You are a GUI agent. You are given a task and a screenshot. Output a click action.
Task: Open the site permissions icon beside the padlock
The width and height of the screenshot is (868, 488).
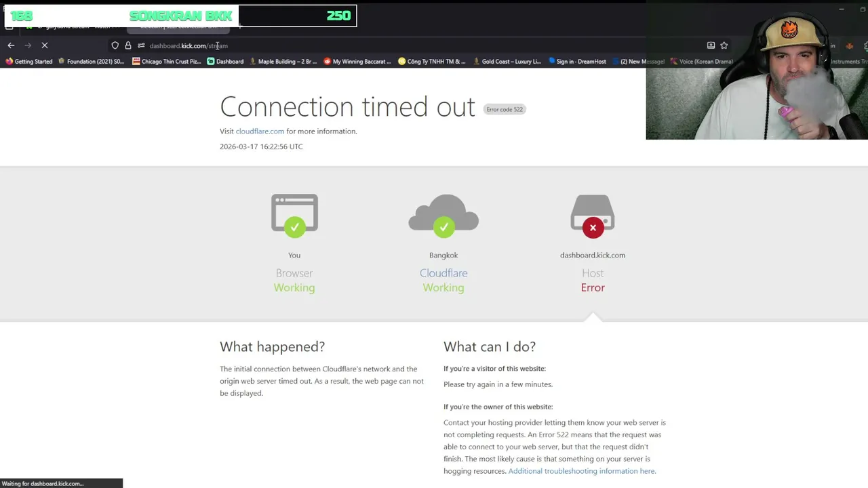(x=141, y=45)
